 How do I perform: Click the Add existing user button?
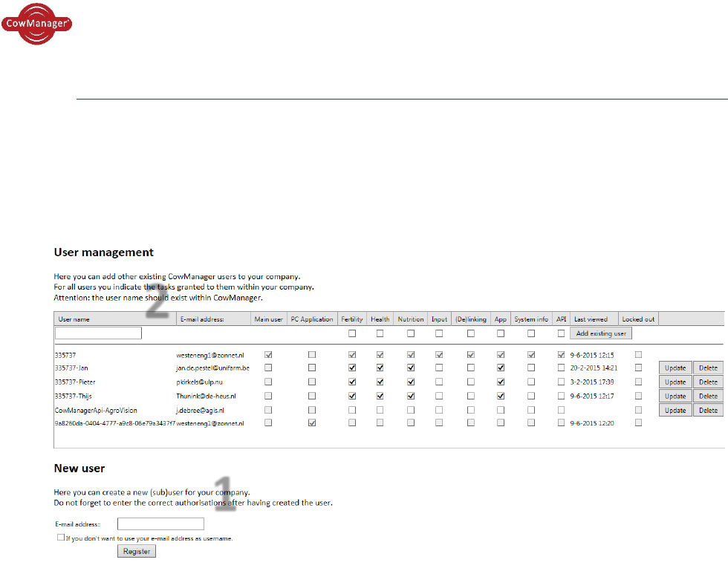601,333
